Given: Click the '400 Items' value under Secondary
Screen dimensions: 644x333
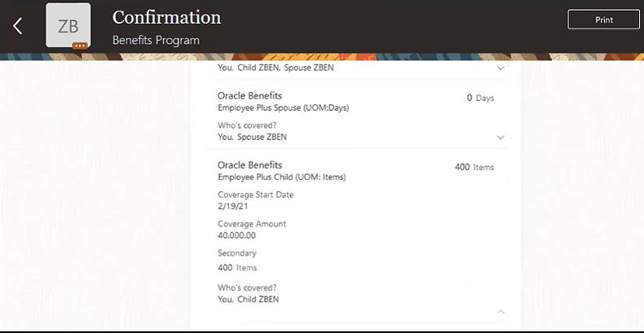Looking at the screenshot, I should pos(237,268).
